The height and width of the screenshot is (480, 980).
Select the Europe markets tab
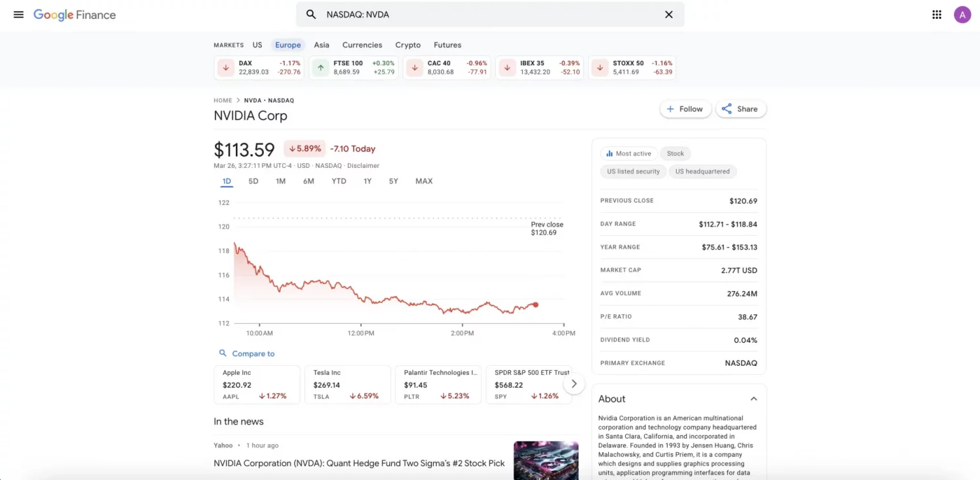pyautogui.click(x=288, y=45)
